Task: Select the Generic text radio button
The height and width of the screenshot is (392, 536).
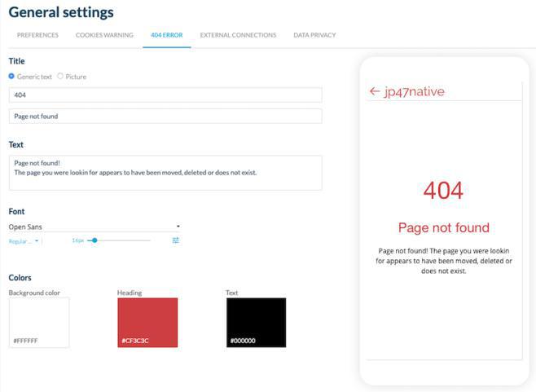Action: 11,77
